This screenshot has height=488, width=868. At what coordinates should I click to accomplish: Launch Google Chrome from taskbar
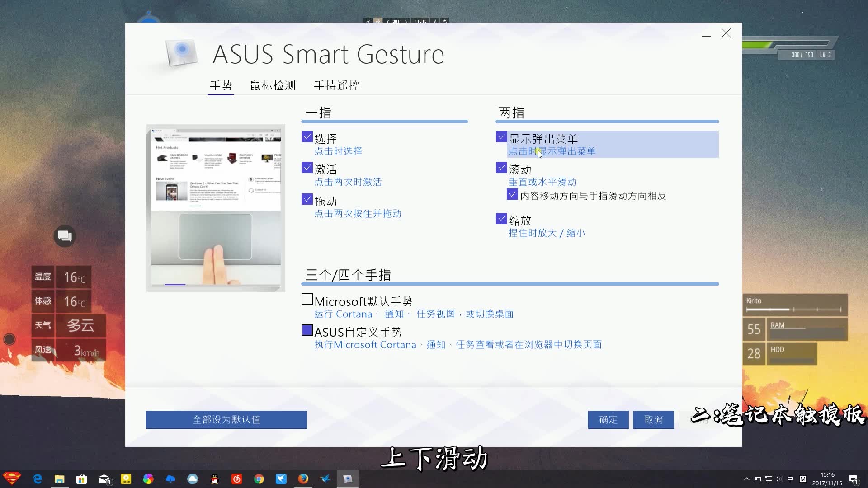tap(259, 479)
